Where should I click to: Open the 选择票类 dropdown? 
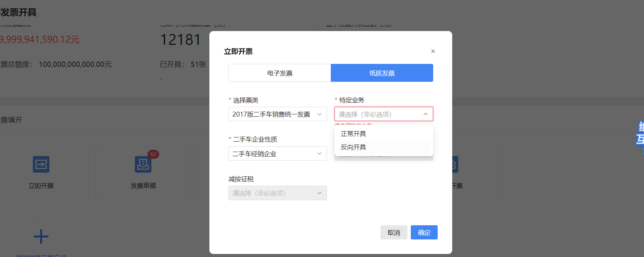point(277,114)
